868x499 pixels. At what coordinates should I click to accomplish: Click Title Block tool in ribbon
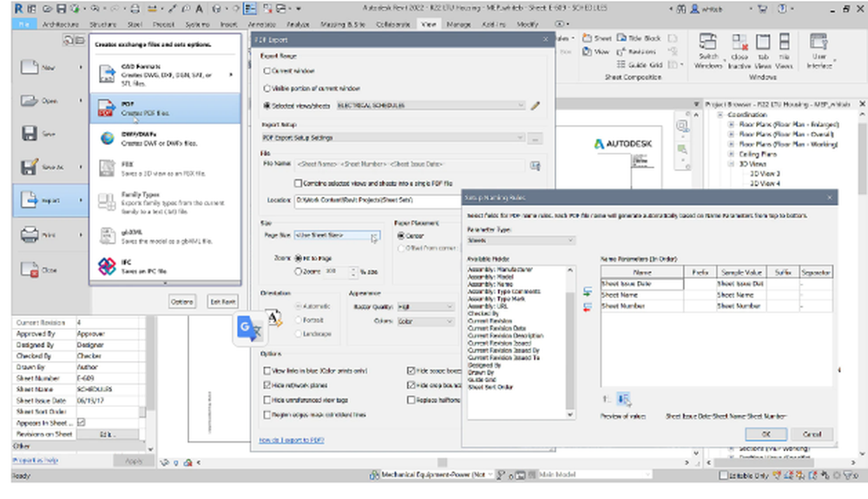point(638,38)
